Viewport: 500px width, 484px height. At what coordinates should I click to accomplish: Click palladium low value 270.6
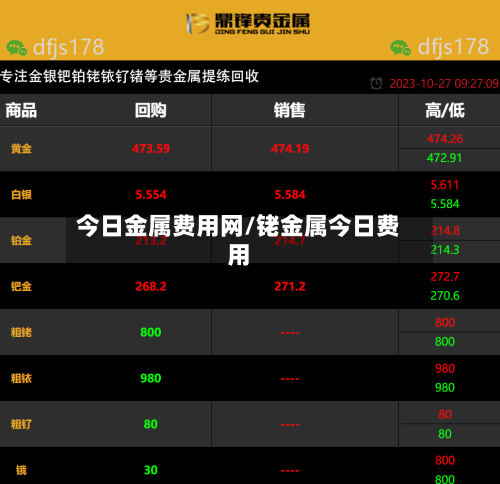click(445, 296)
